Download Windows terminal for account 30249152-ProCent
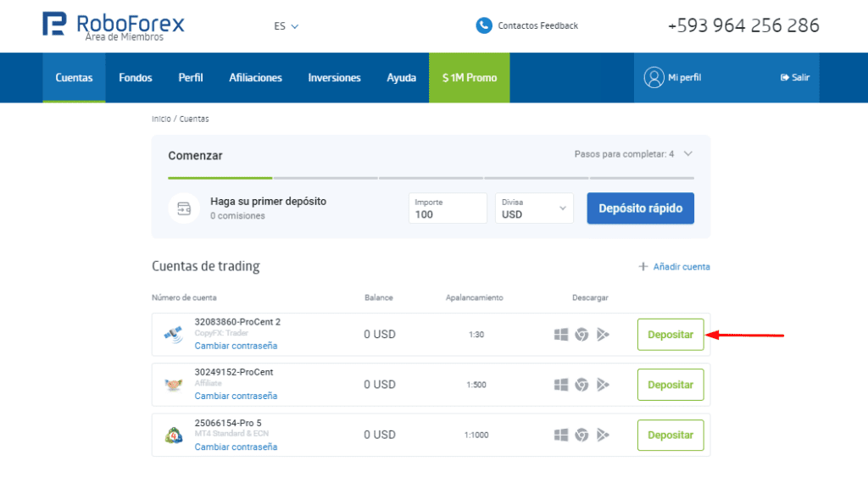Screen dimensions: 868x483 click(561, 385)
